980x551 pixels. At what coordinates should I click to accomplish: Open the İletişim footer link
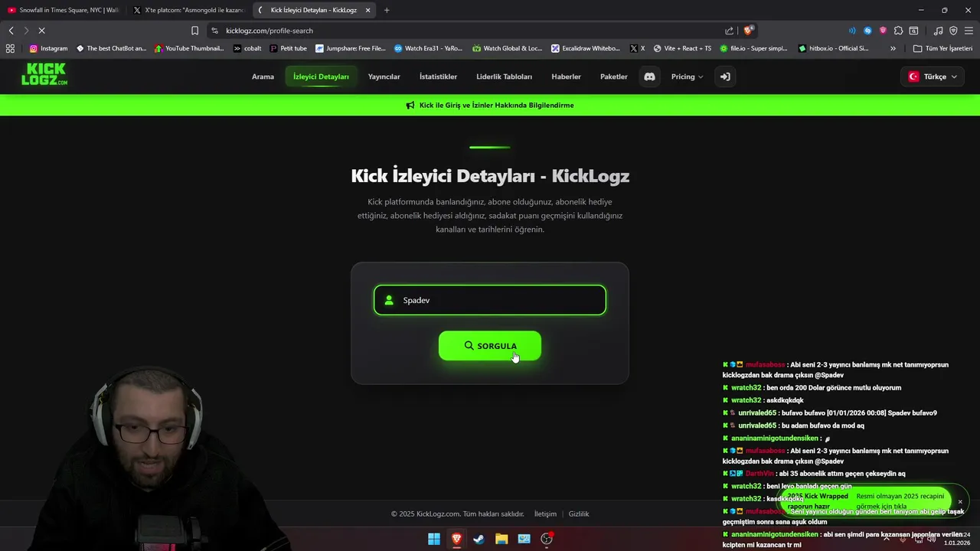[545, 514]
